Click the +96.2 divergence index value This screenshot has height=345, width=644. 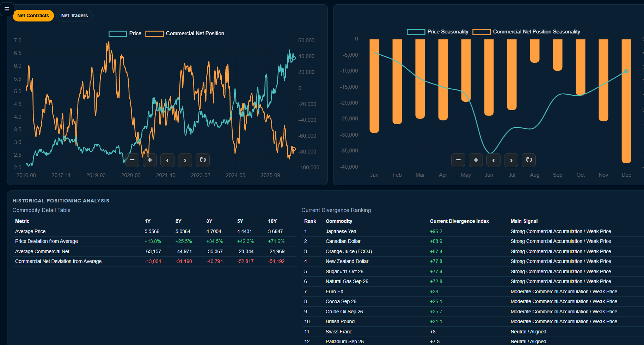436,231
